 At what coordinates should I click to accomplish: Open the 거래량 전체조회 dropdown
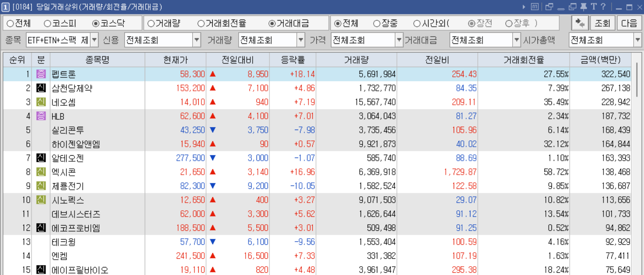click(x=301, y=40)
